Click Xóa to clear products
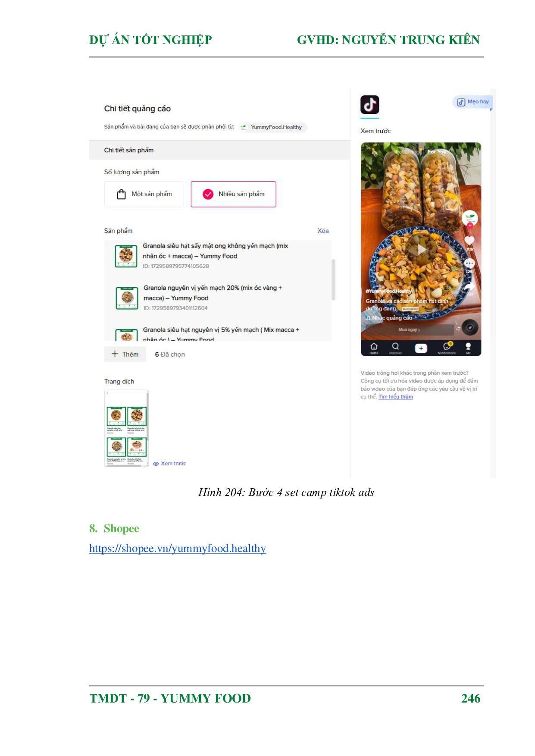 (x=323, y=231)
